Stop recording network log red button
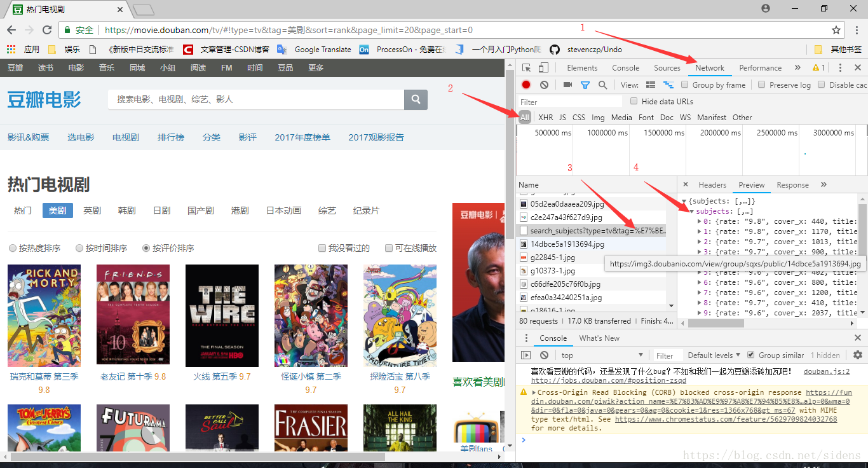The width and height of the screenshot is (868, 468). click(x=526, y=85)
